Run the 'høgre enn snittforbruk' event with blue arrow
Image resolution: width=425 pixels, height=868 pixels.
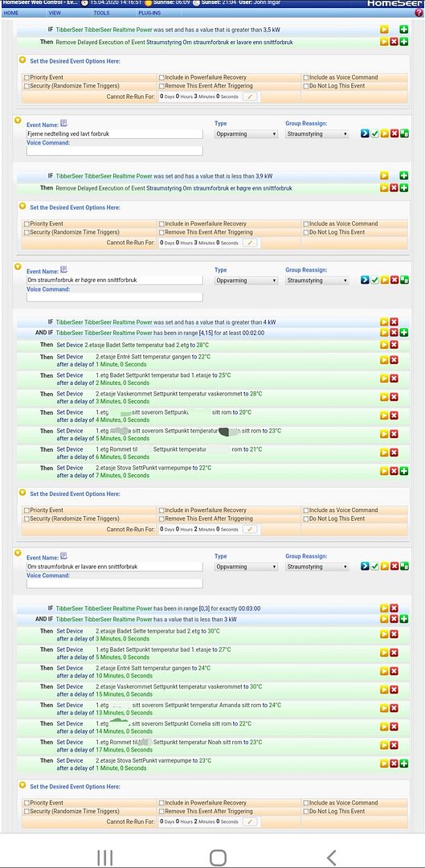coord(365,280)
